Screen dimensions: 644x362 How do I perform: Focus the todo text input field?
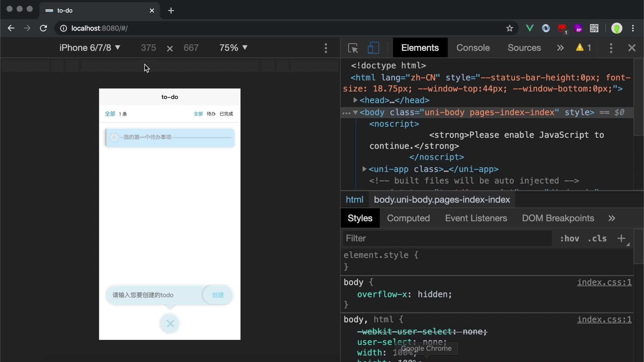click(x=154, y=295)
